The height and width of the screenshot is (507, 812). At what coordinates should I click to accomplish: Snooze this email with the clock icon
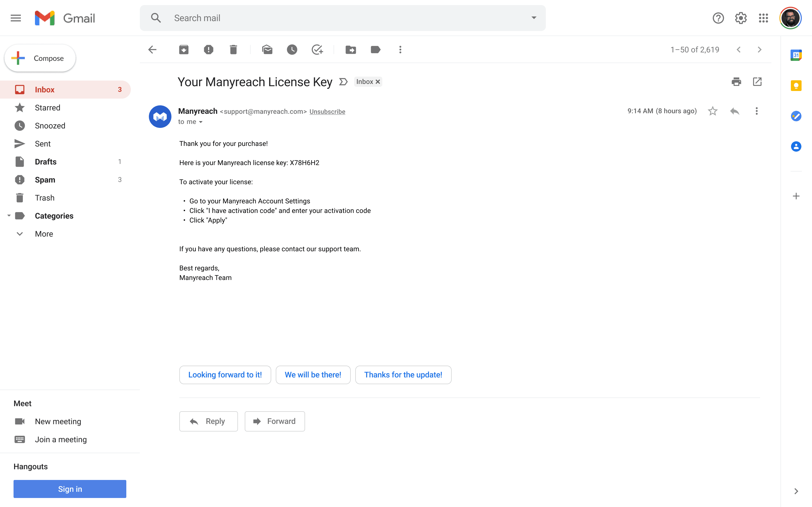click(292, 50)
